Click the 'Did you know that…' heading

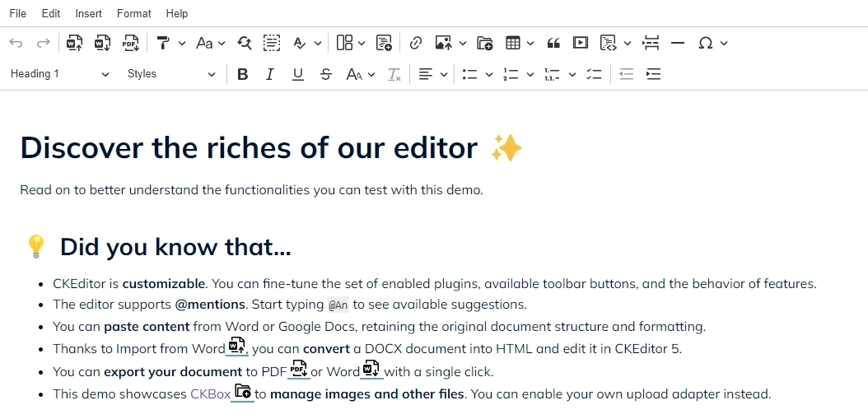tap(175, 247)
